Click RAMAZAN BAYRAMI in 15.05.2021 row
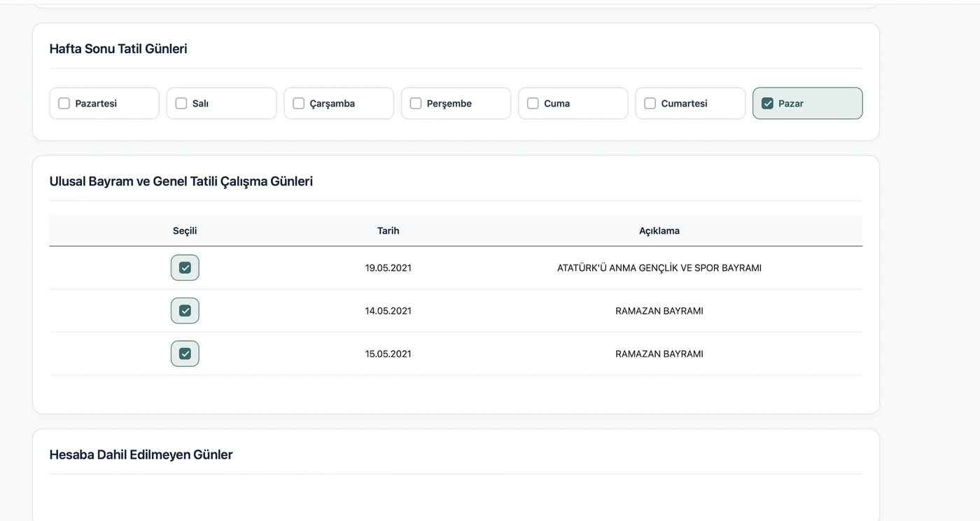This screenshot has height=521, width=980. click(659, 354)
